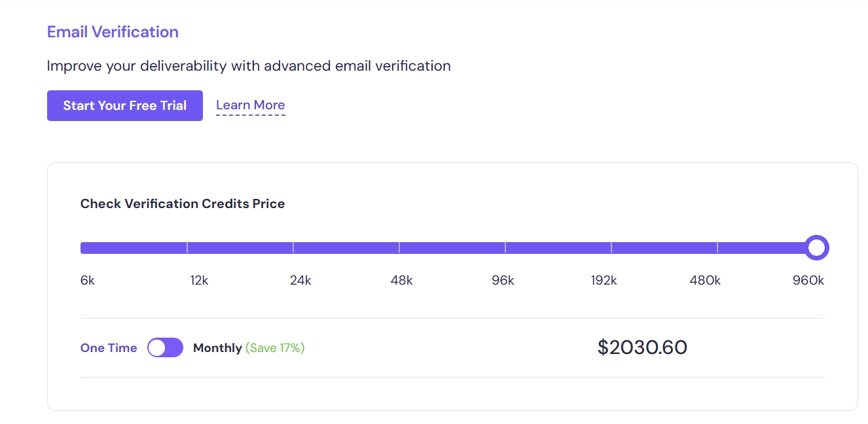Click the Start Your Free Trial button
The image size is (868, 424).
124,105
